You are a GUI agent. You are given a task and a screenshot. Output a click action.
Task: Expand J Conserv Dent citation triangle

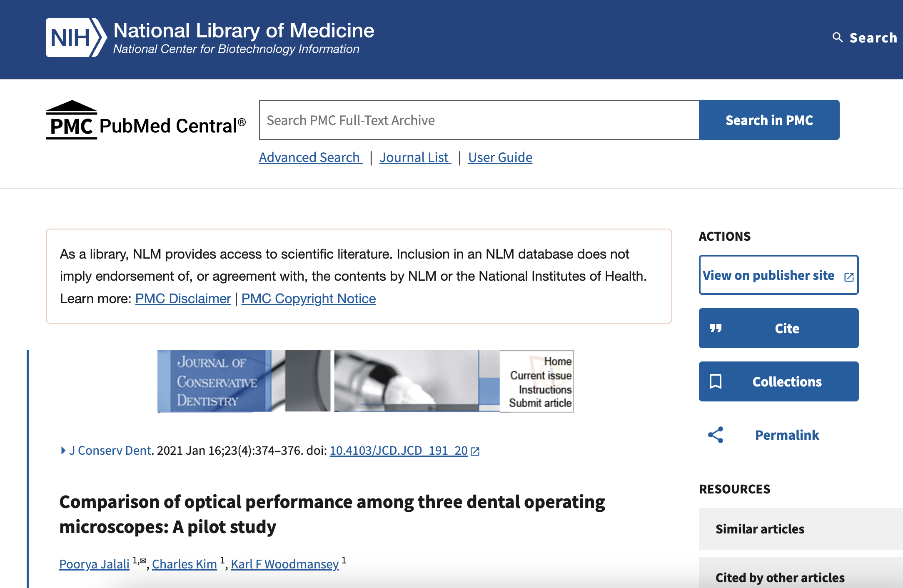pyautogui.click(x=63, y=451)
